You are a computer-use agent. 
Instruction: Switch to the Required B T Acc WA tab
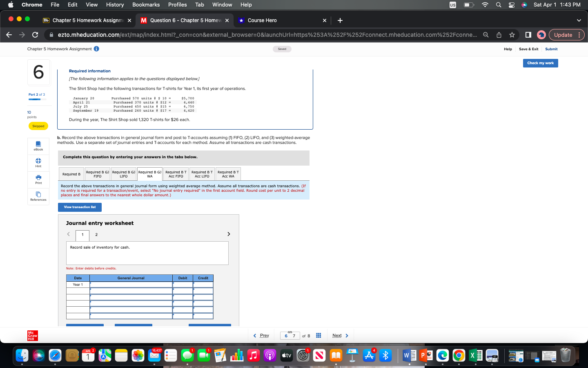coord(228,174)
